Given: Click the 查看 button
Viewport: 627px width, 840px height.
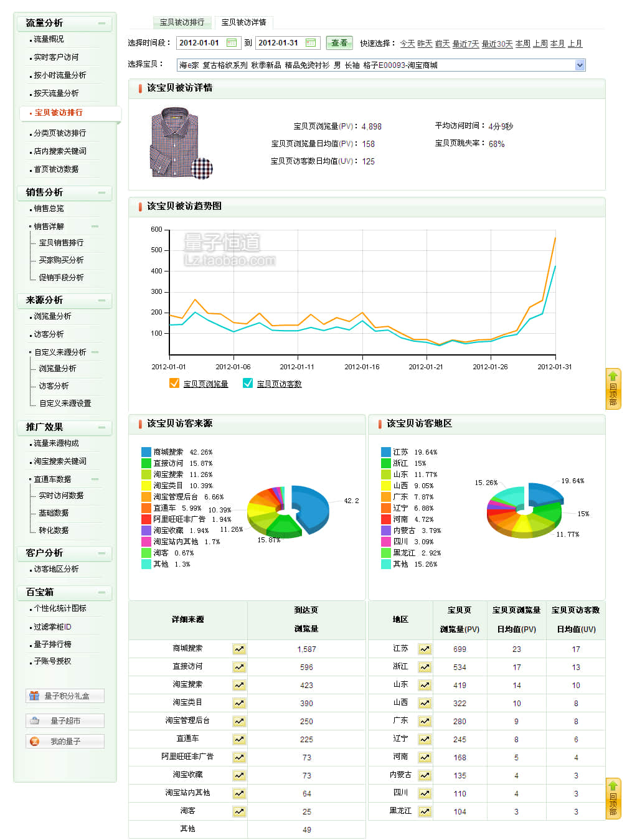Looking at the screenshot, I should tap(339, 43).
